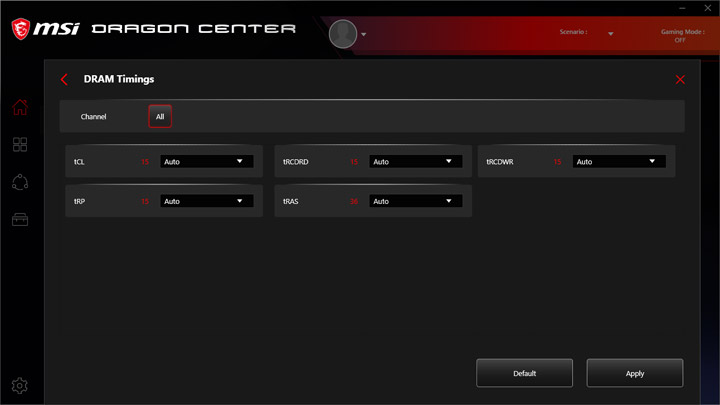Click the tRAS current value 36
This screenshot has width=720, height=405.
click(354, 201)
